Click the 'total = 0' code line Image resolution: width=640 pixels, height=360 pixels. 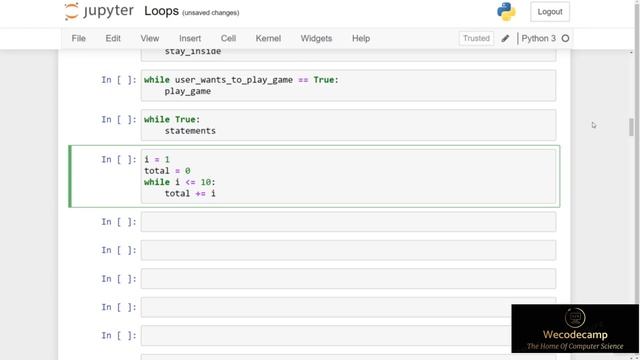pos(167,171)
